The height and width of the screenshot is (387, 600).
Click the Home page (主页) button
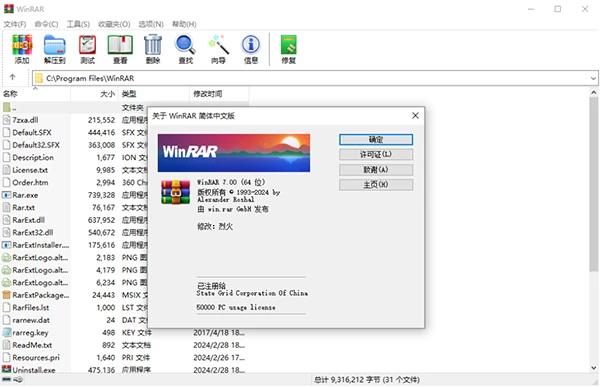376,185
